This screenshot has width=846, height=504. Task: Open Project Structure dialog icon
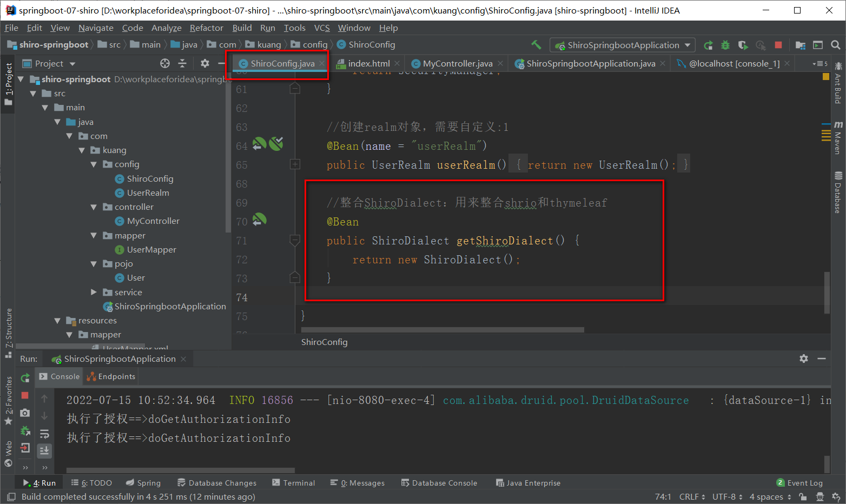801,45
